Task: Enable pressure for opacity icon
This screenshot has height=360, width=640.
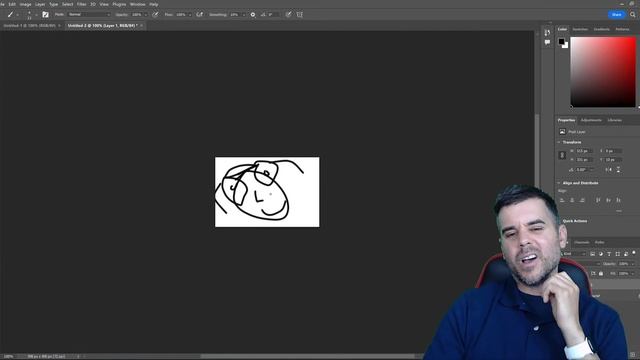Action: click(x=156, y=15)
